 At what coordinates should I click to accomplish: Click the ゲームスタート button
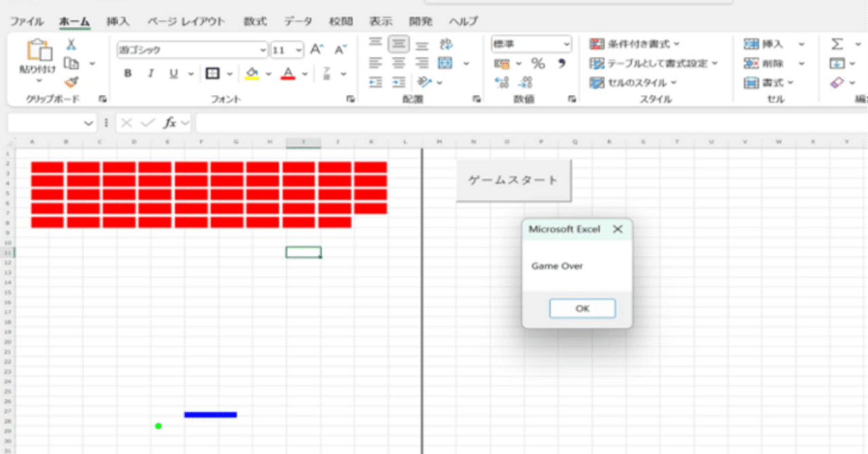[513, 180]
